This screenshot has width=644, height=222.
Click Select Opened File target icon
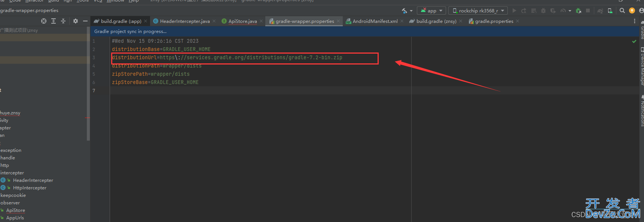coord(44,21)
